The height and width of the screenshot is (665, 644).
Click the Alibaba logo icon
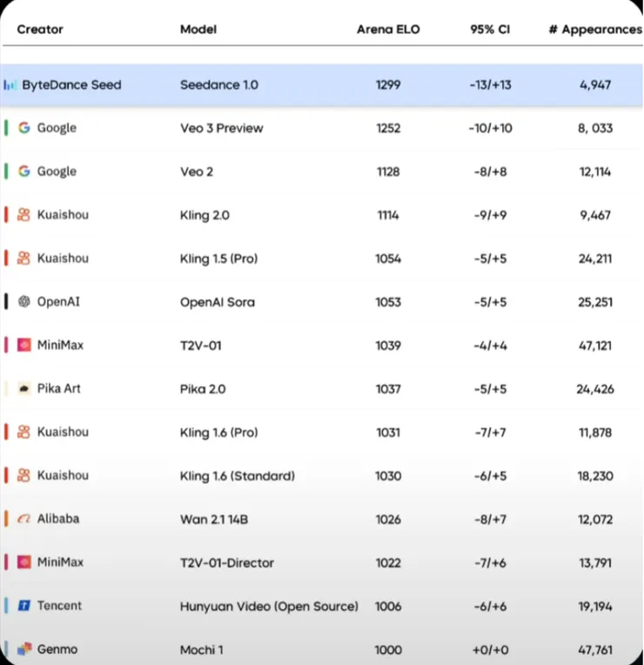[x=24, y=519]
